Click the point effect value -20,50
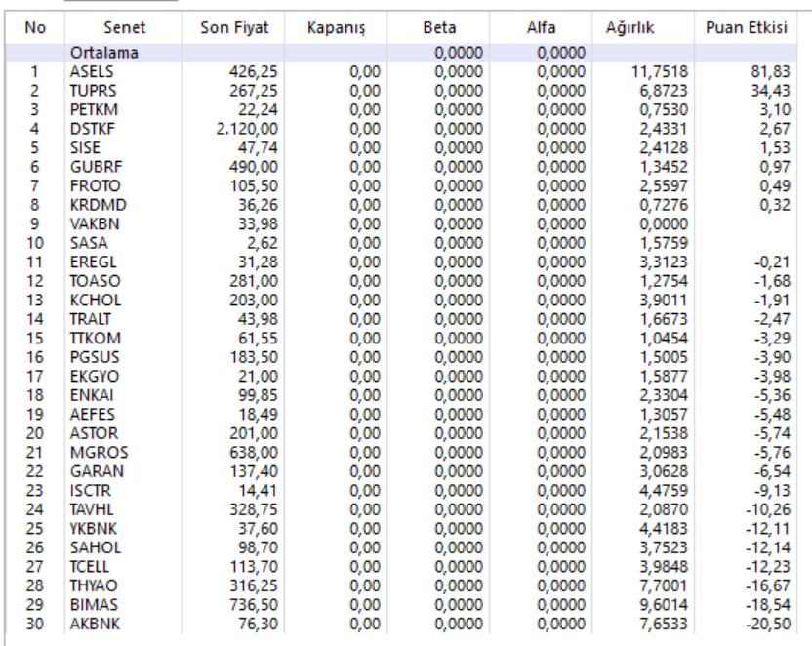The image size is (812, 646). (768, 624)
